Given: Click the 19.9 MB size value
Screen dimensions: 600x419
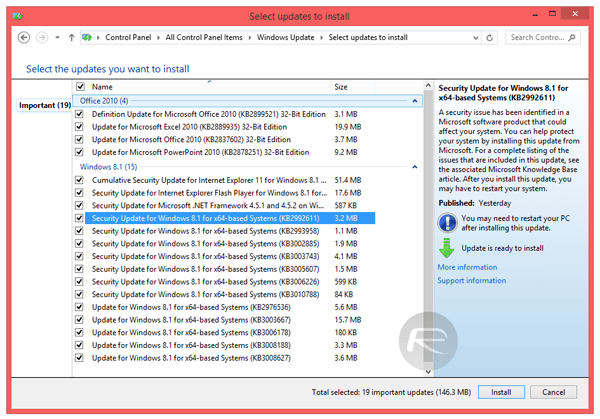Looking at the screenshot, I should tap(348, 127).
